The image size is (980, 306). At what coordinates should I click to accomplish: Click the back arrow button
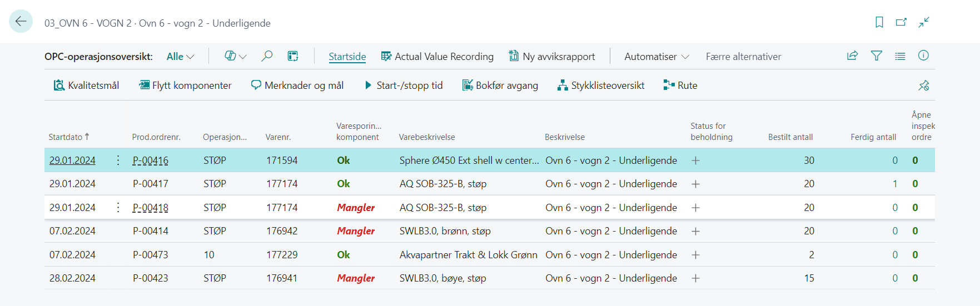point(21,22)
